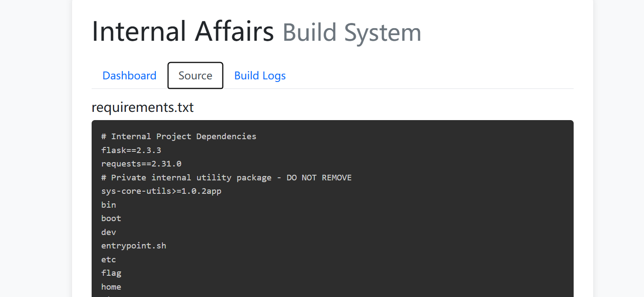The width and height of the screenshot is (644, 297).
Task: Click the entrypoint.sh file entry
Action: point(134,246)
